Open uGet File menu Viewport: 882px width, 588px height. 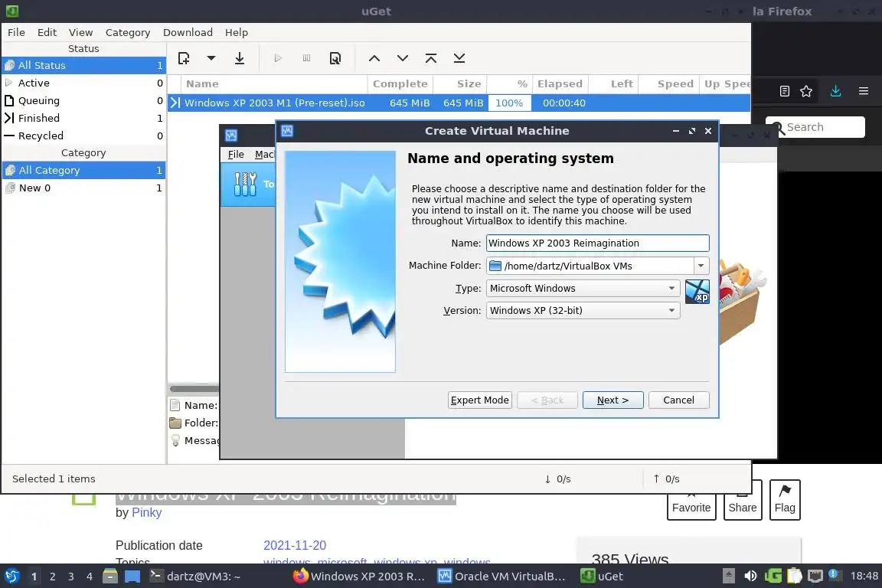(16, 33)
